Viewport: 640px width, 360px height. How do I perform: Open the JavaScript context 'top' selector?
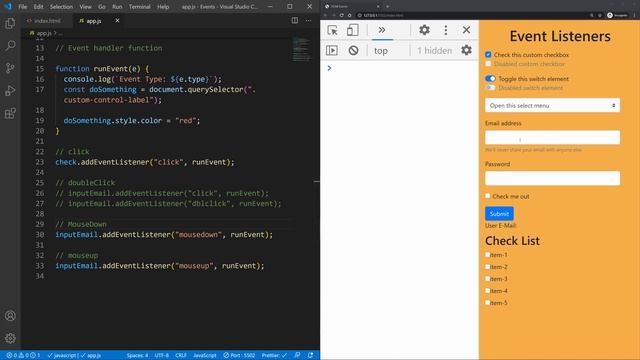click(381, 51)
